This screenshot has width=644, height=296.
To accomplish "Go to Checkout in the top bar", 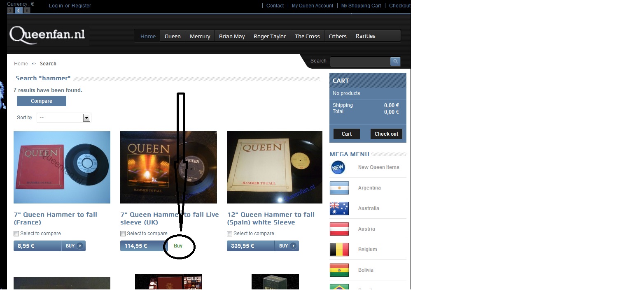I will point(400,6).
